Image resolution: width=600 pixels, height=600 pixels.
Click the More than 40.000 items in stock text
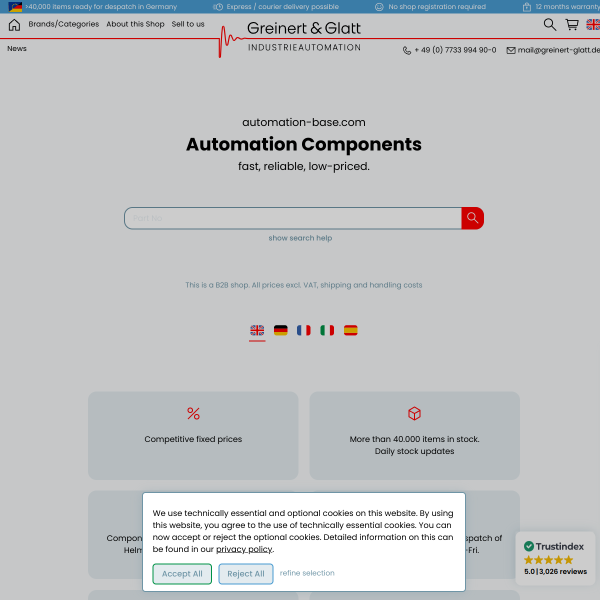pos(414,439)
